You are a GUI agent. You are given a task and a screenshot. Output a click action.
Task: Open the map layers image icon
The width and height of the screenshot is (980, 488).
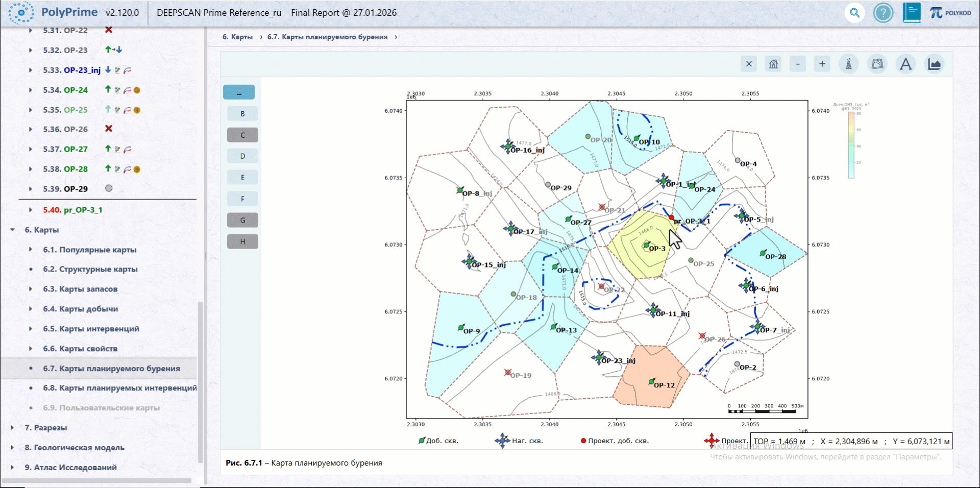click(x=877, y=64)
